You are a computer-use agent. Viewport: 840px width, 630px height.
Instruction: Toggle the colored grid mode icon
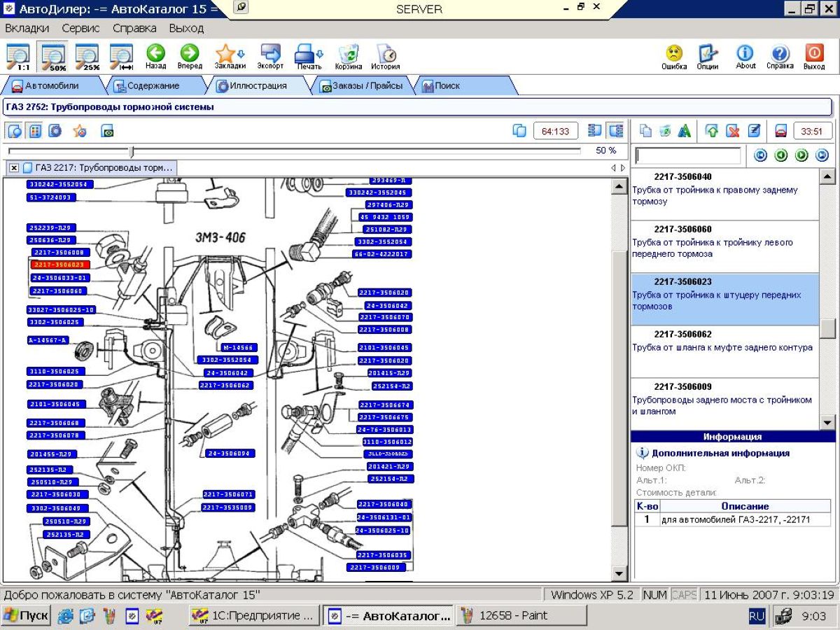35,131
